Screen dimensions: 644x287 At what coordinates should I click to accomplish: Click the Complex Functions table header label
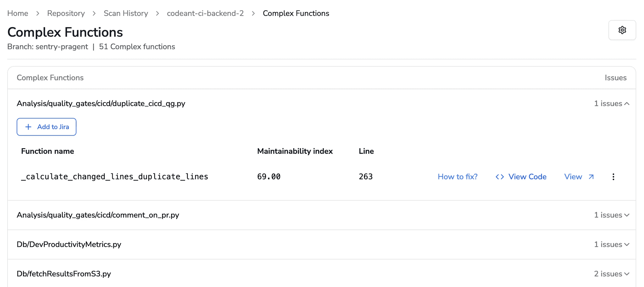[x=50, y=78]
